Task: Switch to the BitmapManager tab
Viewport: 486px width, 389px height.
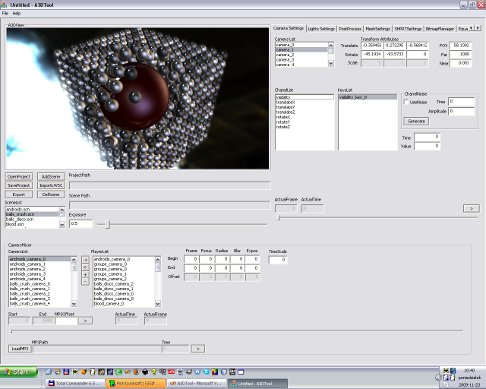Action: point(440,29)
